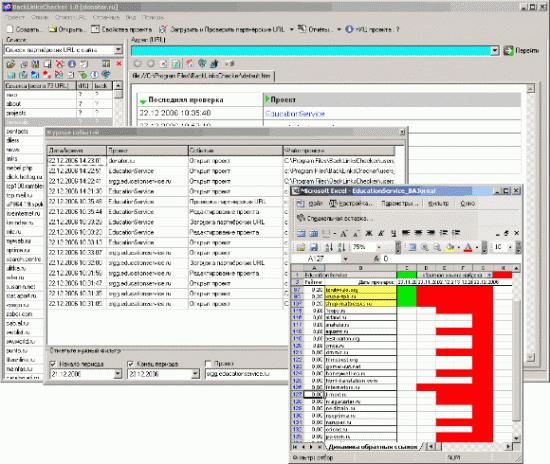The width and height of the screenshot is (550, 464).
Task: Click the blue round info icon in the list toolbar
Action: pos(72,64)
